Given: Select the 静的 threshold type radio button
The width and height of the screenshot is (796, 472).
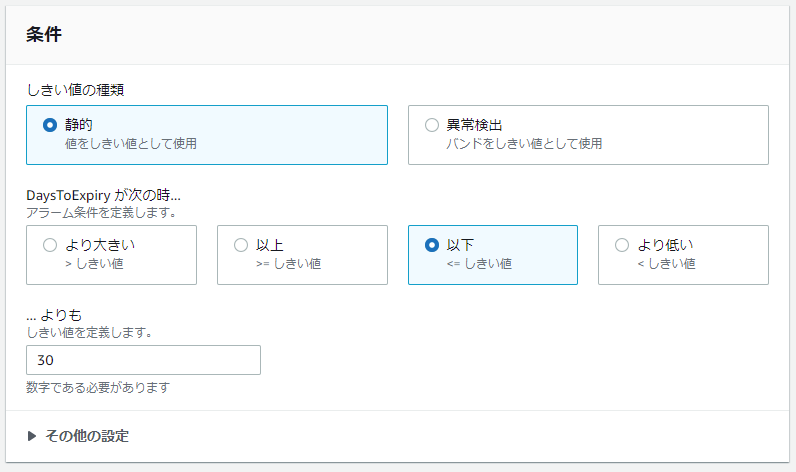Looking at the screenshot, I should pyautogui.click(x=50, y=125).
